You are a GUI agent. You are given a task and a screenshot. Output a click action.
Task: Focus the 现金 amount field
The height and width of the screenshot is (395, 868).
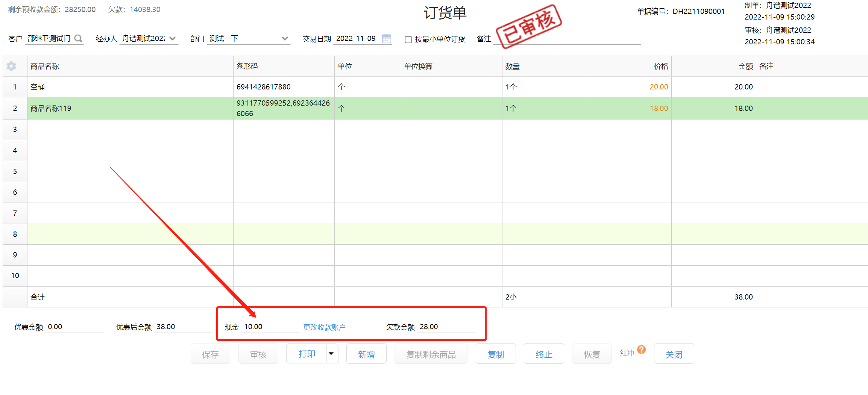pyautogui.click(x=271, y=327)
